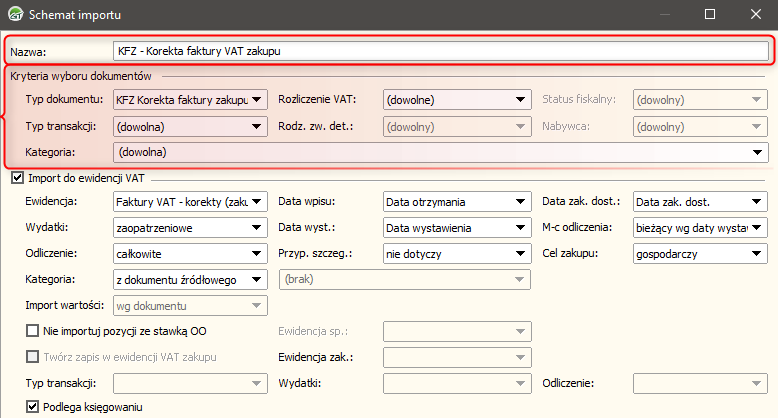
Task: Click the Nazwa text field
Action: pos(440,48)
